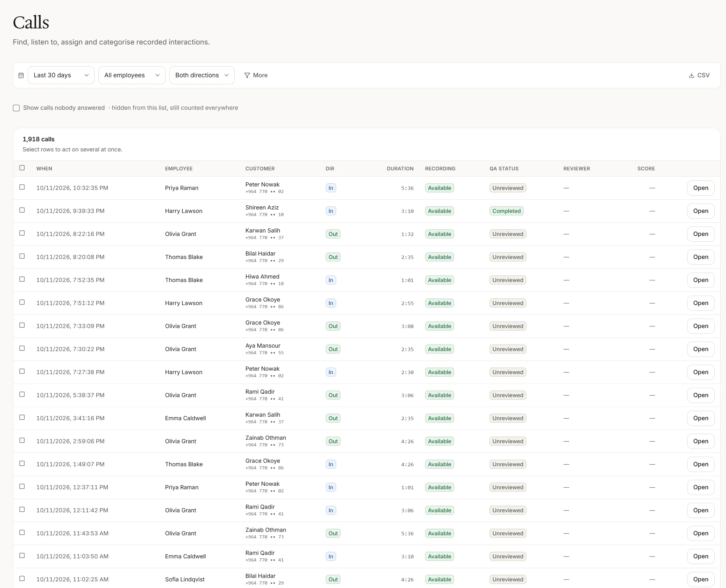Open the 3:41:16 PM Emma Caldwell call
This screenshot has width=726, height=588.
click(700, 418)
